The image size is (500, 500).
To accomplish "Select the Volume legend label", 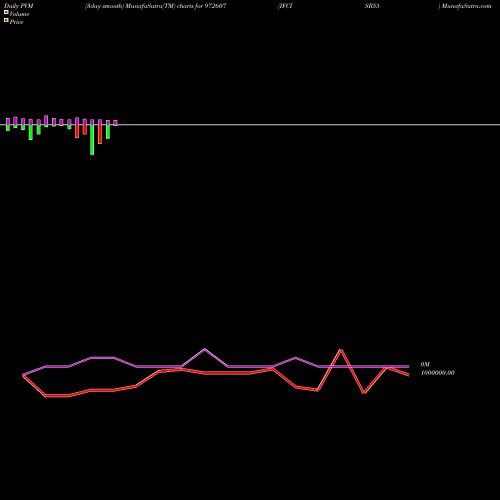I will [19, 14].
